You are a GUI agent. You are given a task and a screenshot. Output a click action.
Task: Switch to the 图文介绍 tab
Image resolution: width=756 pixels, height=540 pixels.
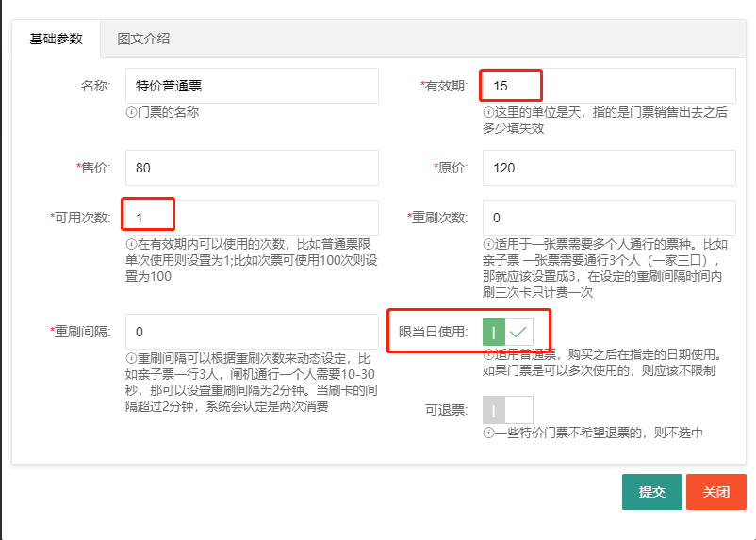pos(143,39)
